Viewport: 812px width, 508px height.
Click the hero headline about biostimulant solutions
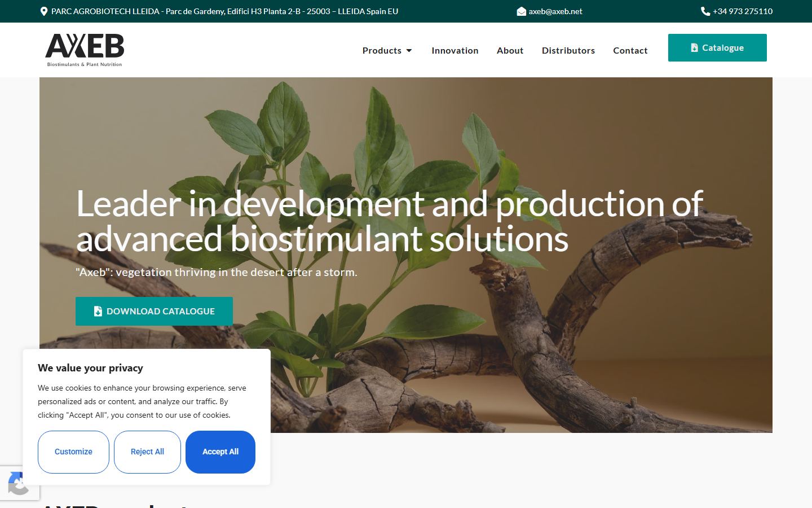click(x=390, y=221)
